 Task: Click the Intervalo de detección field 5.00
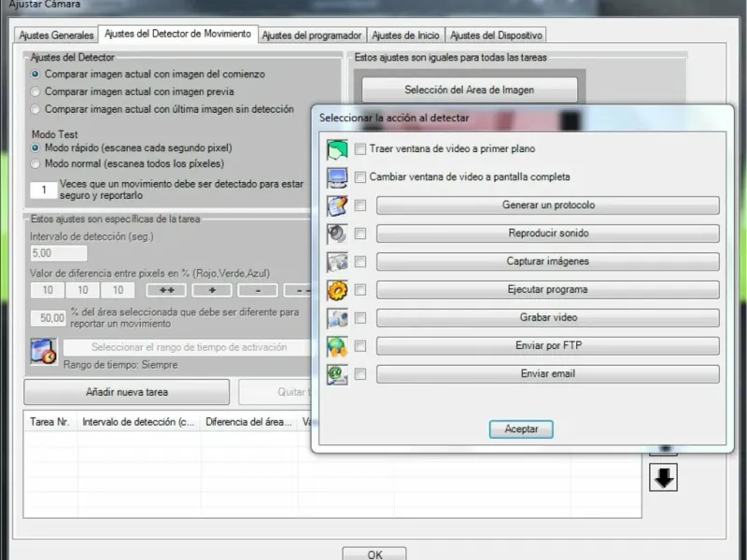coord(59,253)
